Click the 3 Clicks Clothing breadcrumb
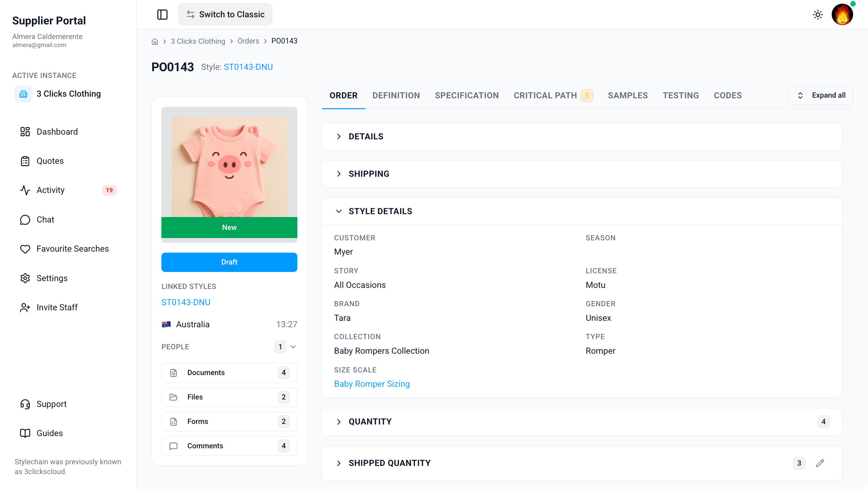Image resolution: width=868 pixels, height=489 pixels. [198, 41]
